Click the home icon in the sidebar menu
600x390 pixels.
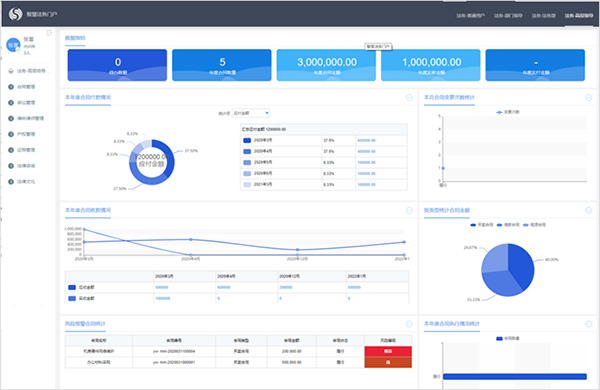click(x=11, y=71)
